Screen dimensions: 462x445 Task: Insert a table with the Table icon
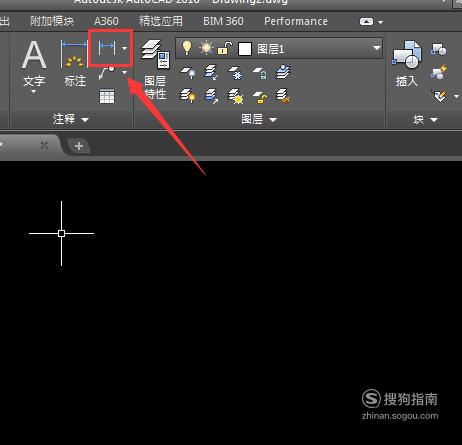pos(107,96)
